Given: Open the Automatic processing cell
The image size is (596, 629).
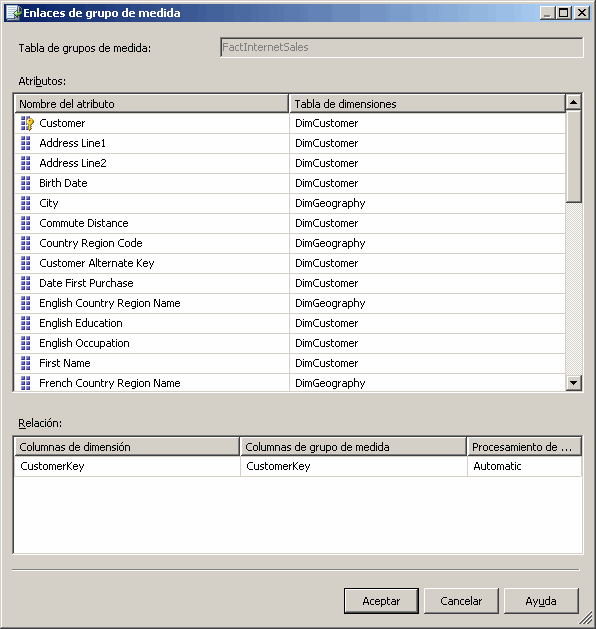Looking at the screenshot, I should tap(524, 466).
